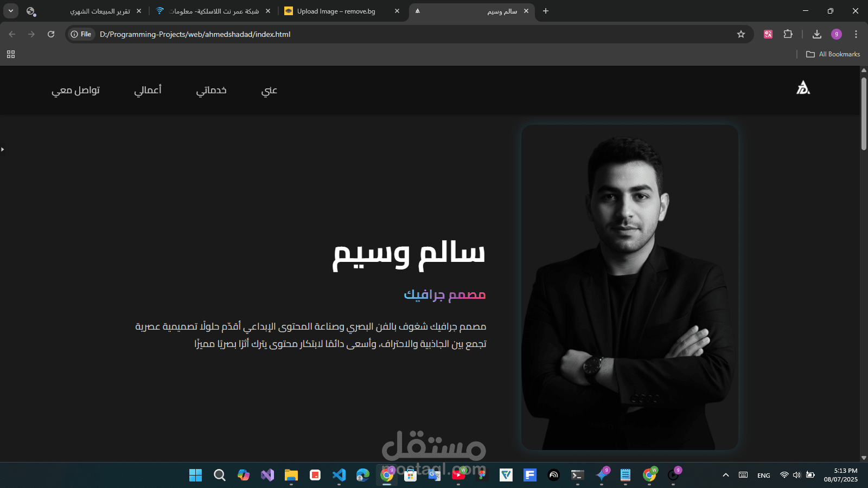The image size is (868, 488).
Task: Reload the current page
Action: (x=51, y=34)
